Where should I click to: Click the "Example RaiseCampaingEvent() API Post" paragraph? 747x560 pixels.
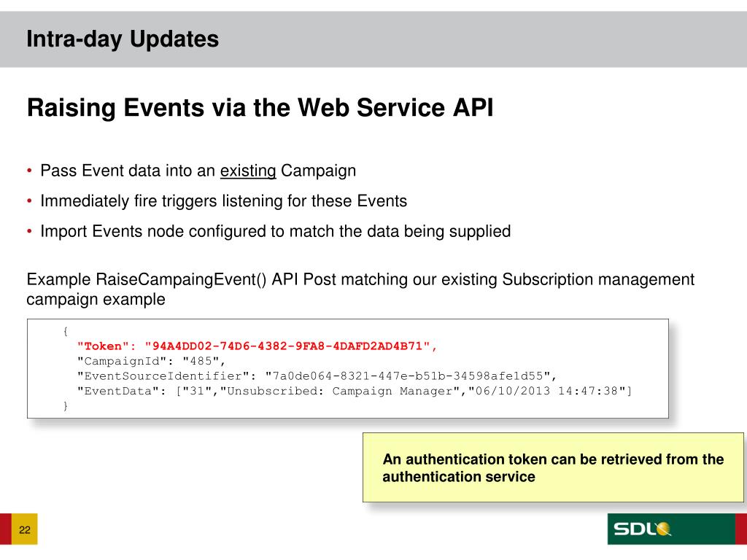pyautogui.click(x=360, y=289)
